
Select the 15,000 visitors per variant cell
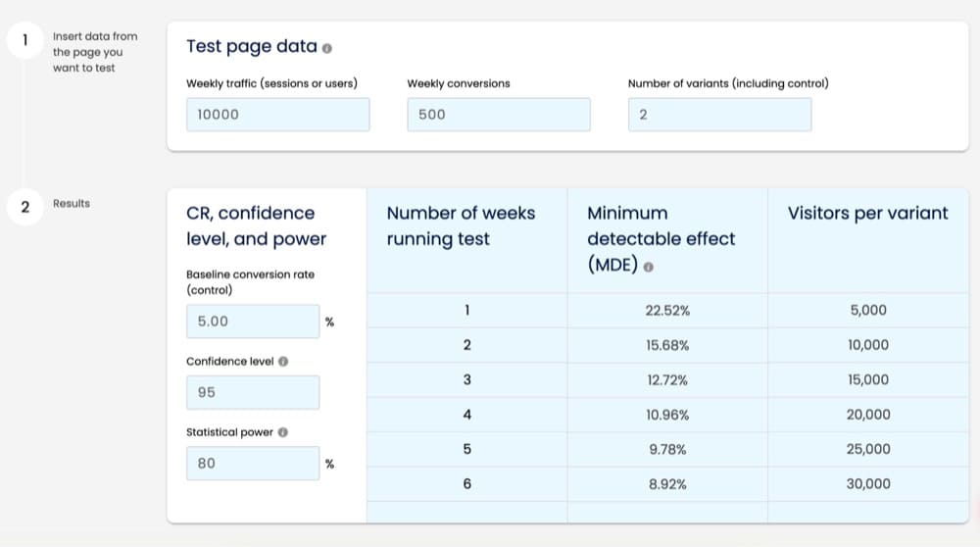click(x=868, y=379)
